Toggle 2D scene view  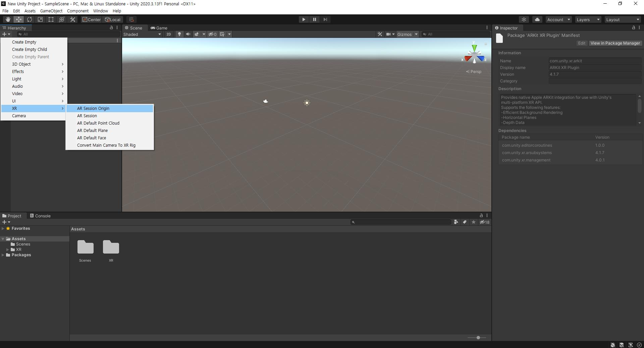pyautogui.click(x=169, y=34)
